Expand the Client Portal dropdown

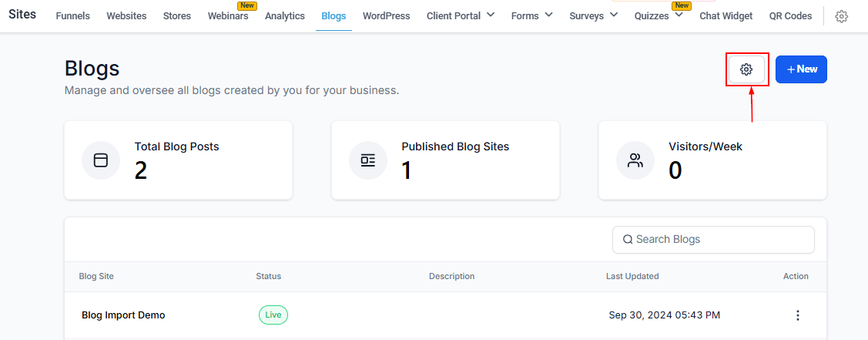point(491,15)
